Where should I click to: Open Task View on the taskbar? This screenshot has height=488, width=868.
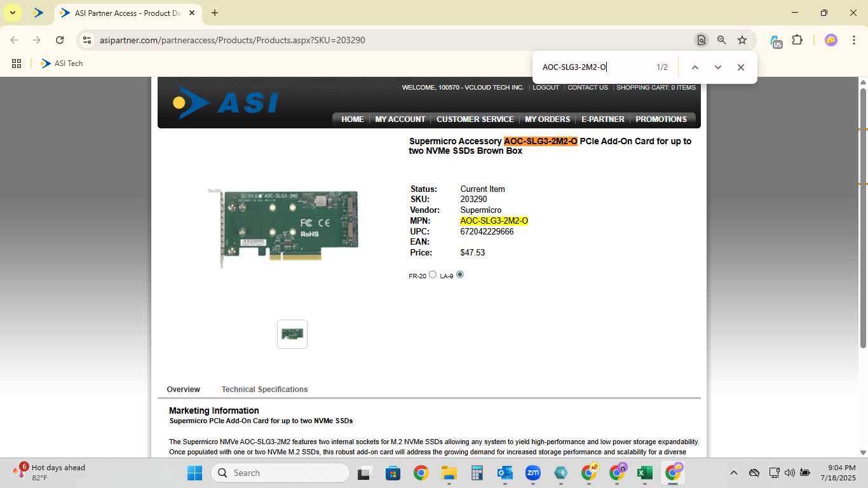pos(364,473)
